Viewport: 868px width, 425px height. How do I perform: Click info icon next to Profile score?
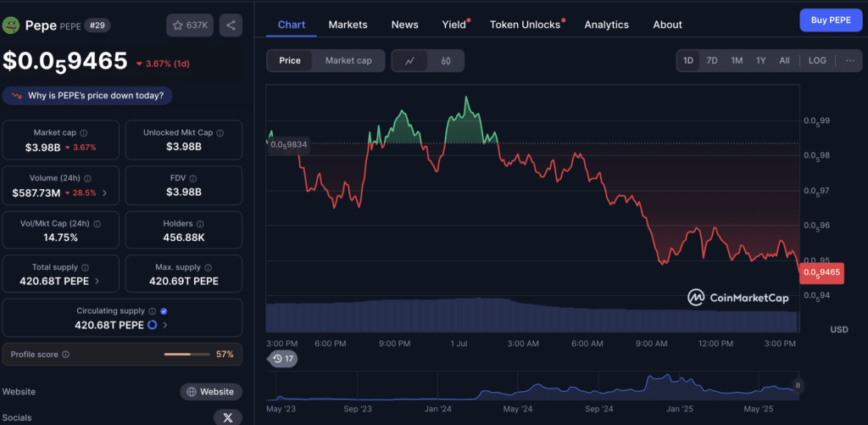65,354
